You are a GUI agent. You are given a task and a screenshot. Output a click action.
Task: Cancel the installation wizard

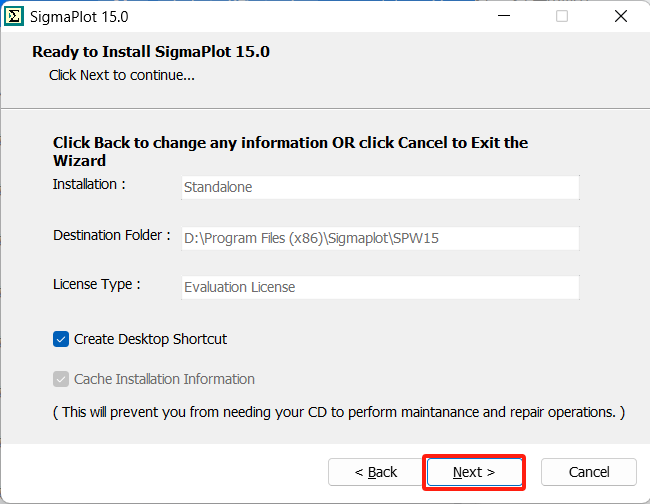tap(589, 472)
